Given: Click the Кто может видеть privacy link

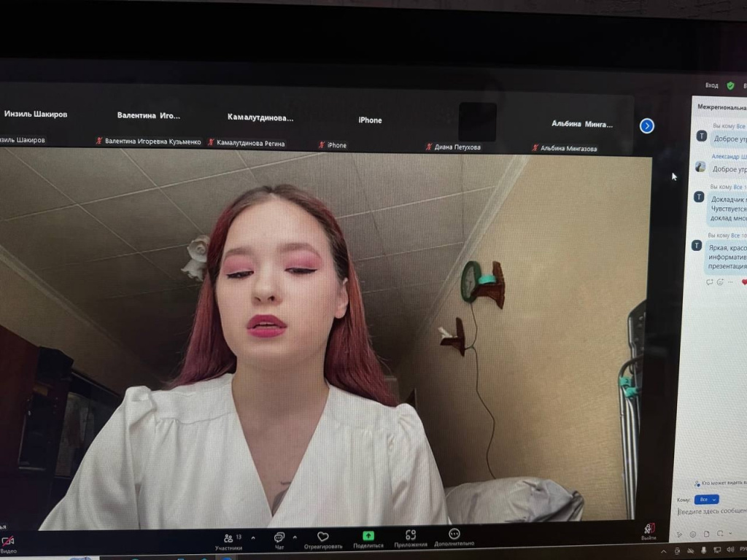Looking at the screenshot, I should click(x=720, y=483).
